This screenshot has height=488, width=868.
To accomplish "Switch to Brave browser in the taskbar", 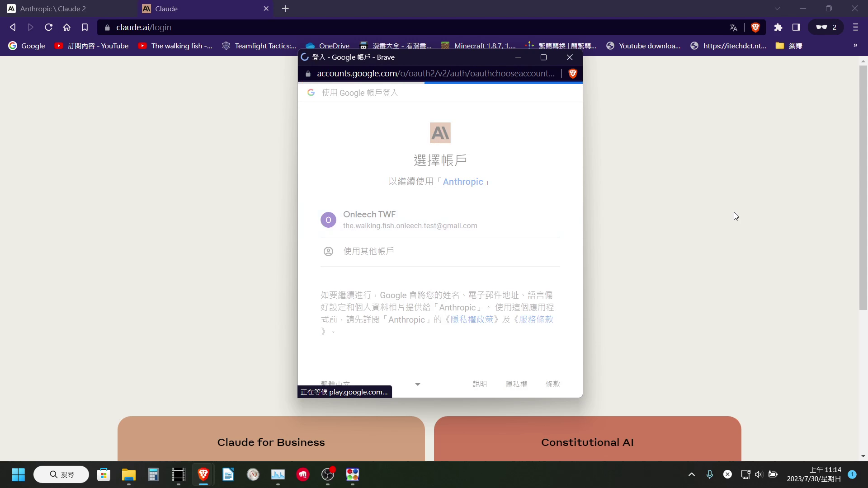I will click(x=203, y=474).
